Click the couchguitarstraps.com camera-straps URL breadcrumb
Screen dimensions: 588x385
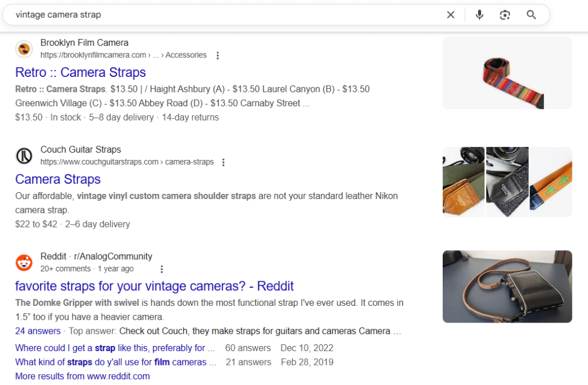127,162
